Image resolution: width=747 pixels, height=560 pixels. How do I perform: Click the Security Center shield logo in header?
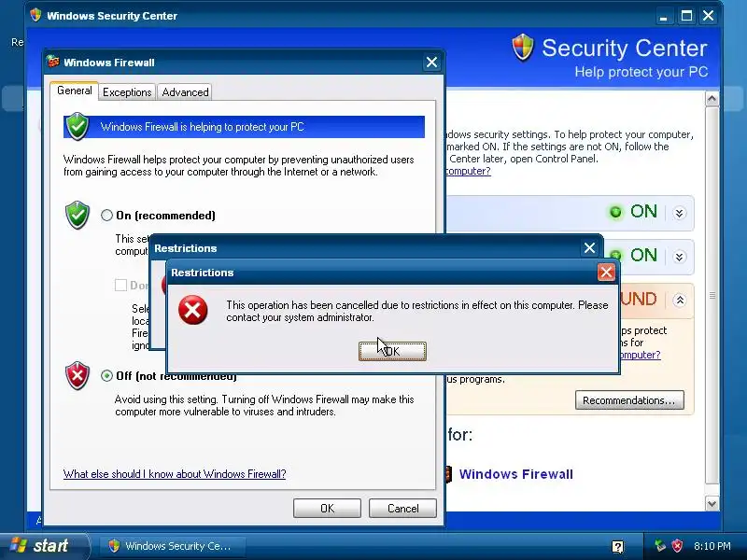click(x=523, y=48)
